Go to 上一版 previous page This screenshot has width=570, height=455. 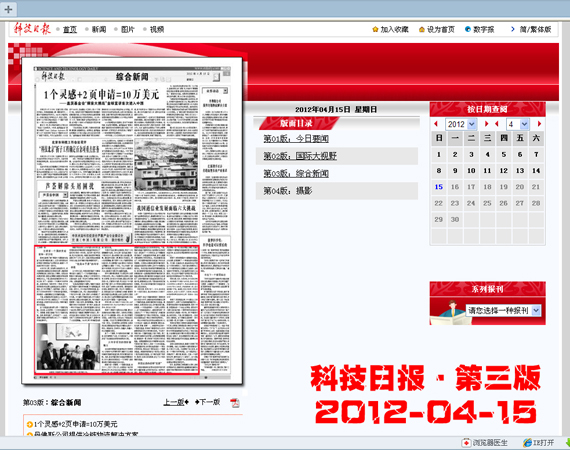(x=176, y=402)
